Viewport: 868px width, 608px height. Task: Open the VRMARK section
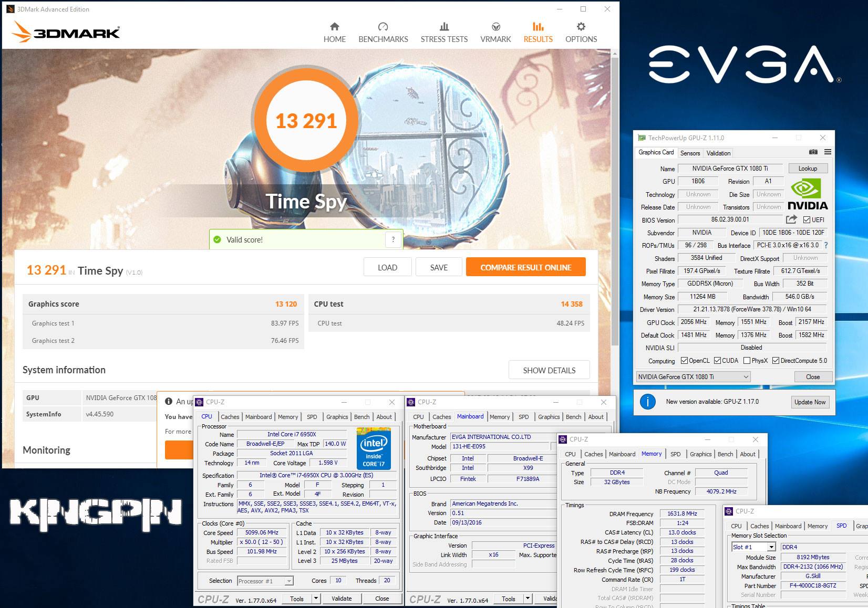(495, 33)
